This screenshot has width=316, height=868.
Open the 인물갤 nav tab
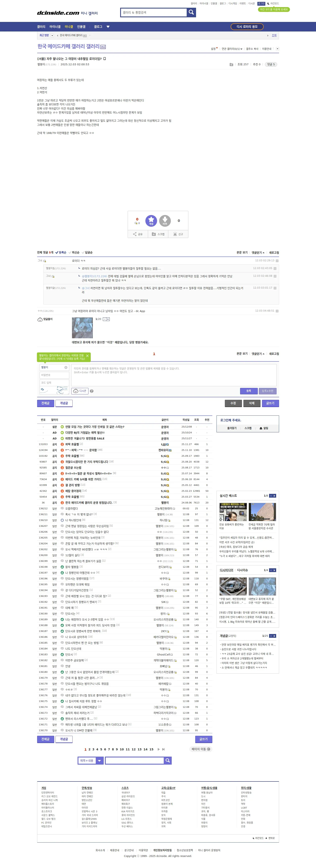[81, 27]
